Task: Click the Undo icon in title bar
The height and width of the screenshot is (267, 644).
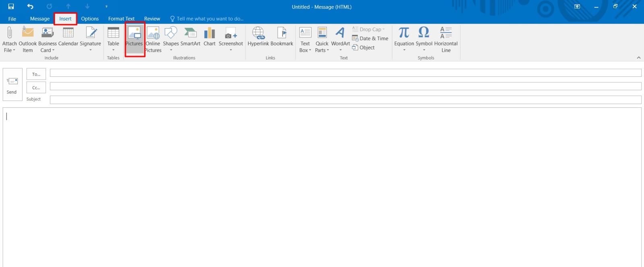Action: coord(30,6)
